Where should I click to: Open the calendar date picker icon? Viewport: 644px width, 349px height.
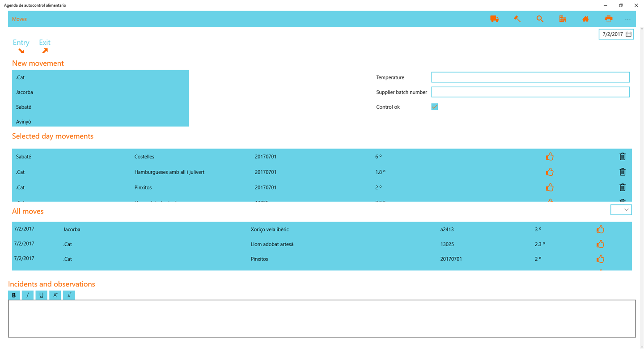tap(628, 34)
